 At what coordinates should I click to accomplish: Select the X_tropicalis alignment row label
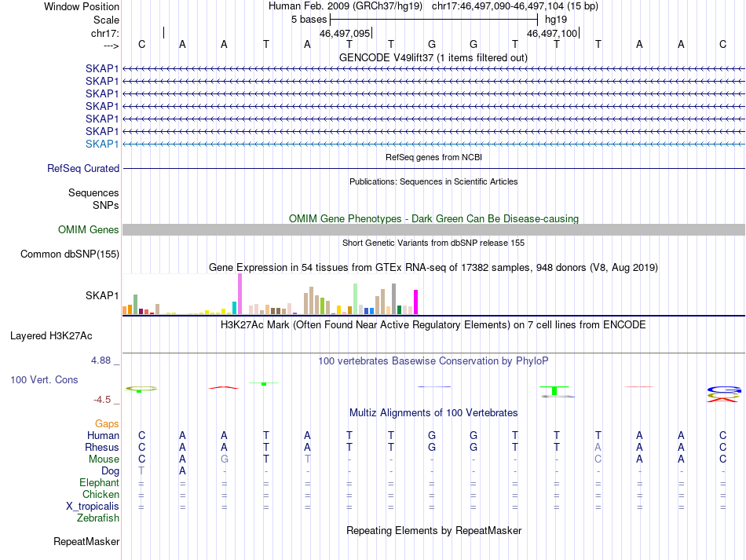point(93,507)
